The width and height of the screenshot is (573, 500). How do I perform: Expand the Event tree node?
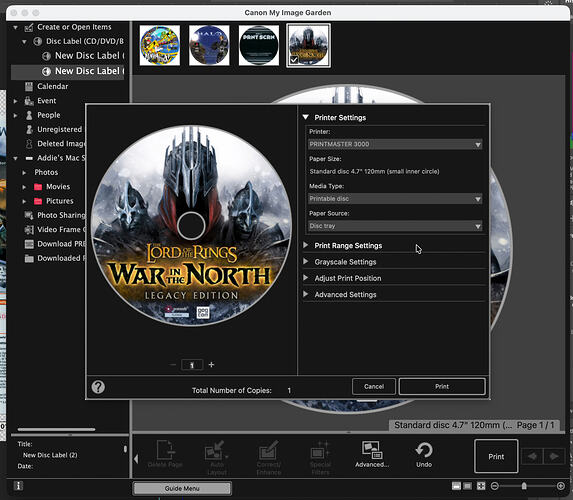(15, 101)
